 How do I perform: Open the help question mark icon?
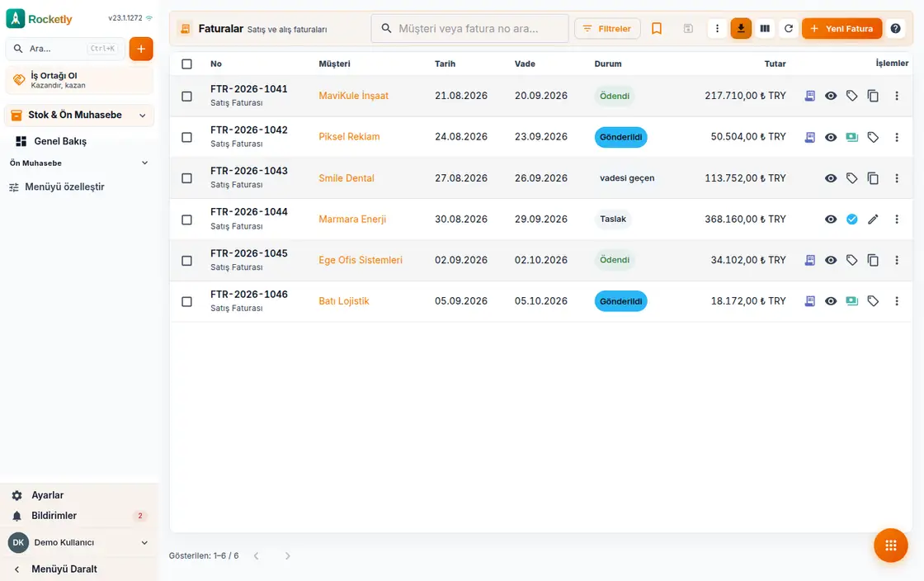coord(895,28)
